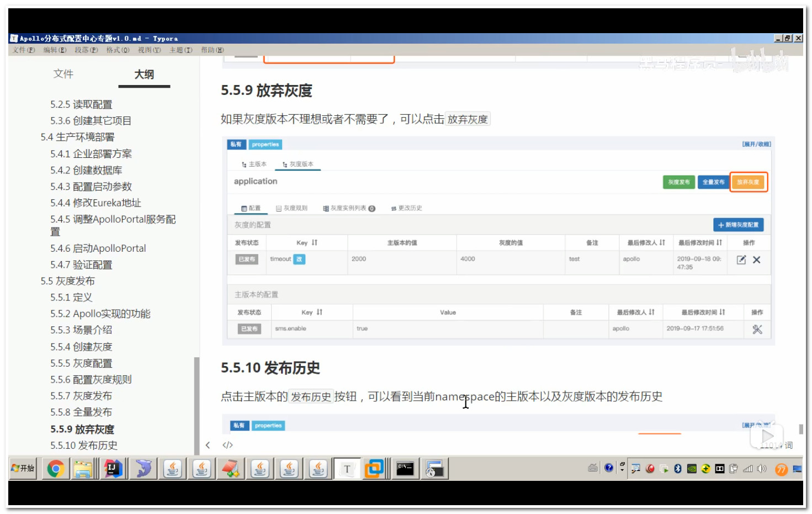The image size is (812, 514).
Task: Click the blue 全量发布 button
Action: pos(713,182)
